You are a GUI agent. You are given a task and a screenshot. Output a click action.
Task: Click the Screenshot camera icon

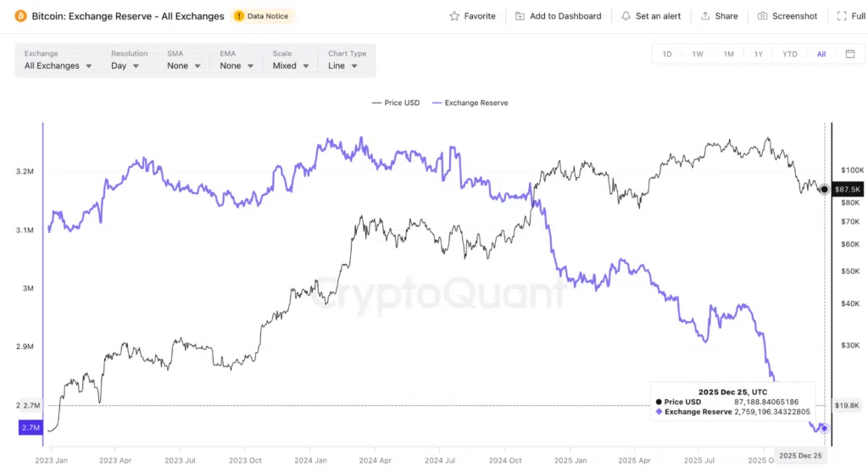[763, 16]
